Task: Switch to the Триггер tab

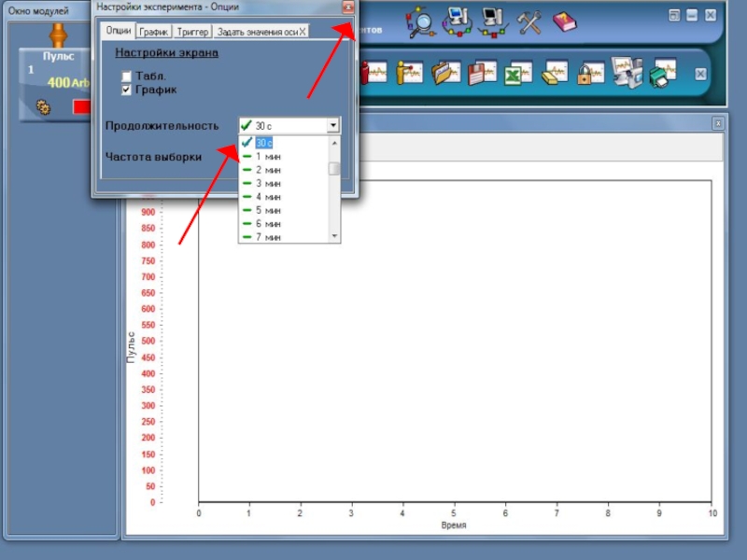Action: click(192, 32)
